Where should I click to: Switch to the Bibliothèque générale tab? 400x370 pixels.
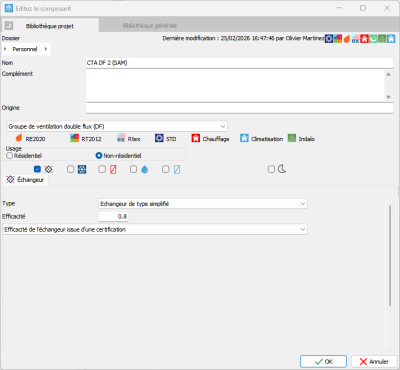pyautogui.click(x=150, y=25)
